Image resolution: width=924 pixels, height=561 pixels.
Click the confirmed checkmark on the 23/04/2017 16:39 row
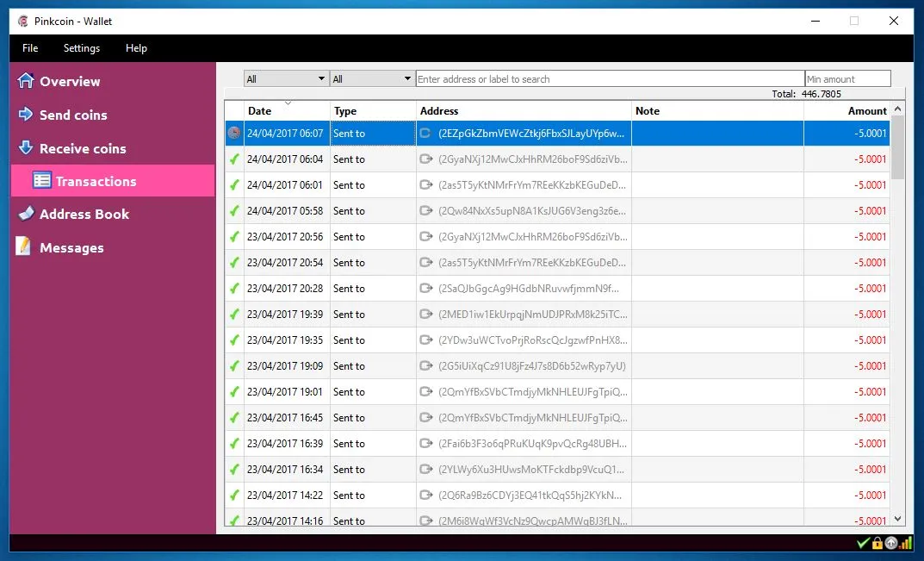(x=234, y=444)
